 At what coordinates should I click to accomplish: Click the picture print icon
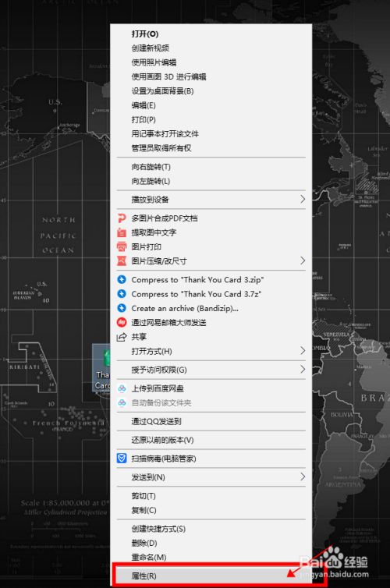pos(122,246)
